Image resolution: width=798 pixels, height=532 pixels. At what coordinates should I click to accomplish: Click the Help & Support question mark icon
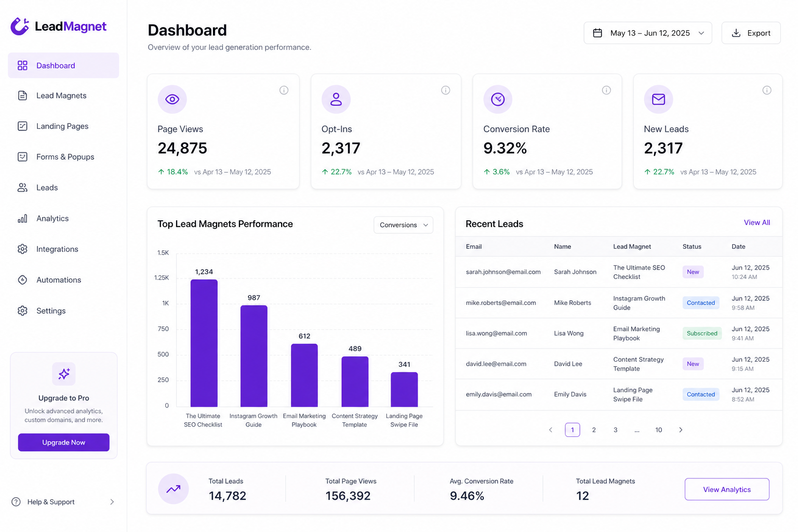tap(16, 502)
